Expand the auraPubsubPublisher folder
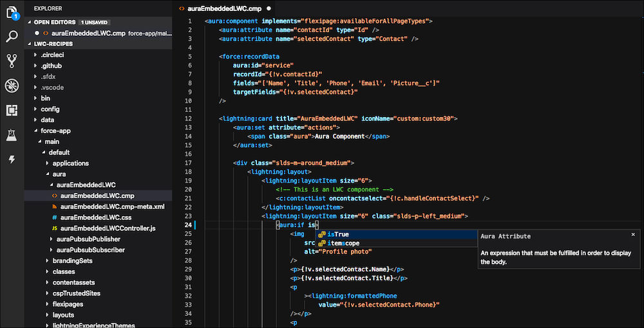 [x=52, y=239]
